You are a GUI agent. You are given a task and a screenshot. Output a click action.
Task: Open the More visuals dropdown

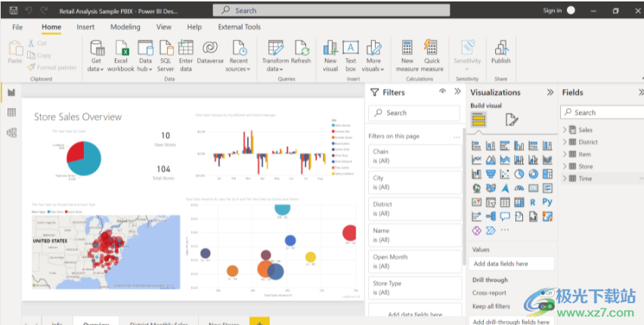(373, 57)
